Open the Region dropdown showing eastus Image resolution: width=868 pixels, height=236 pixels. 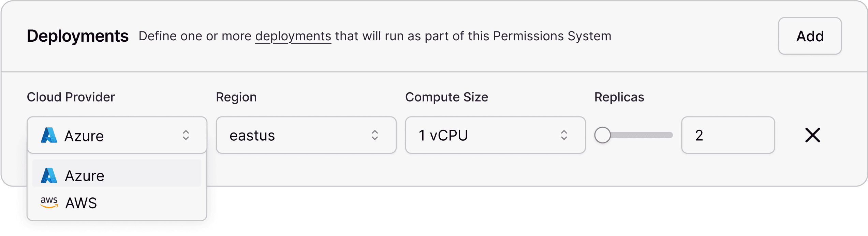[306, 135]
